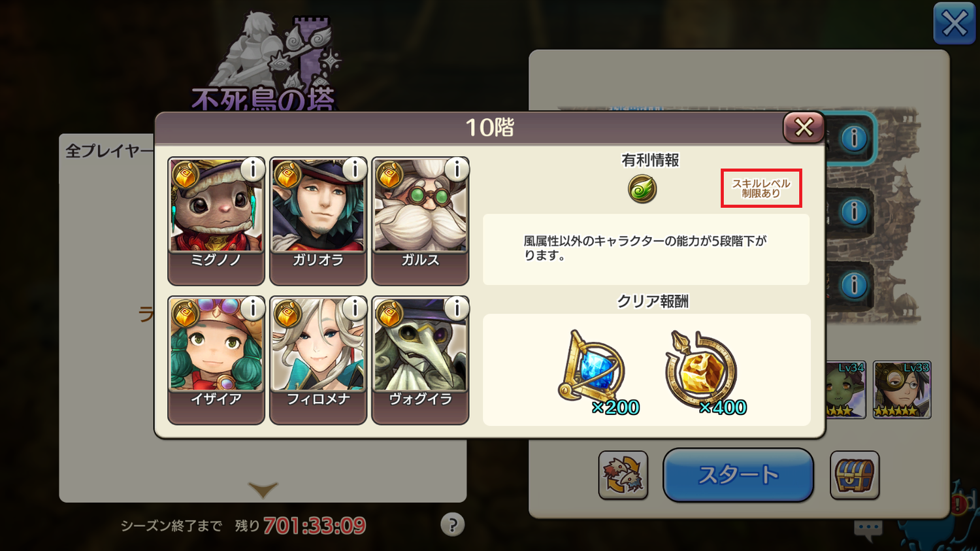Select the blue gem ×200 reward
Screen dimensions: 980x551
coord(596,373)
